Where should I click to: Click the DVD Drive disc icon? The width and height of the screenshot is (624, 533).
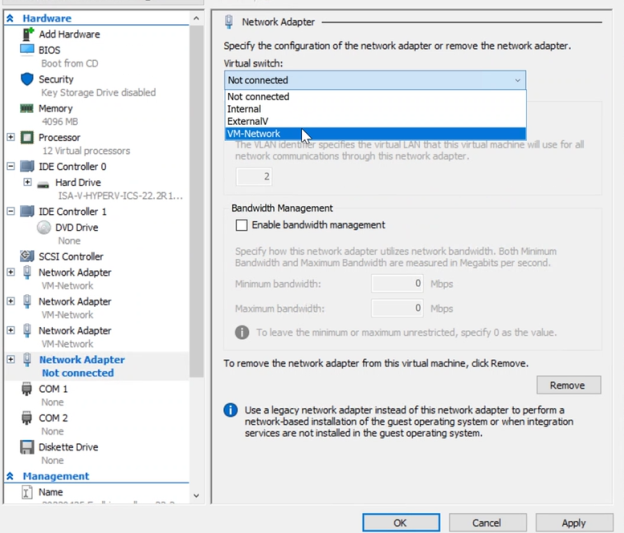tap(44, 227)
